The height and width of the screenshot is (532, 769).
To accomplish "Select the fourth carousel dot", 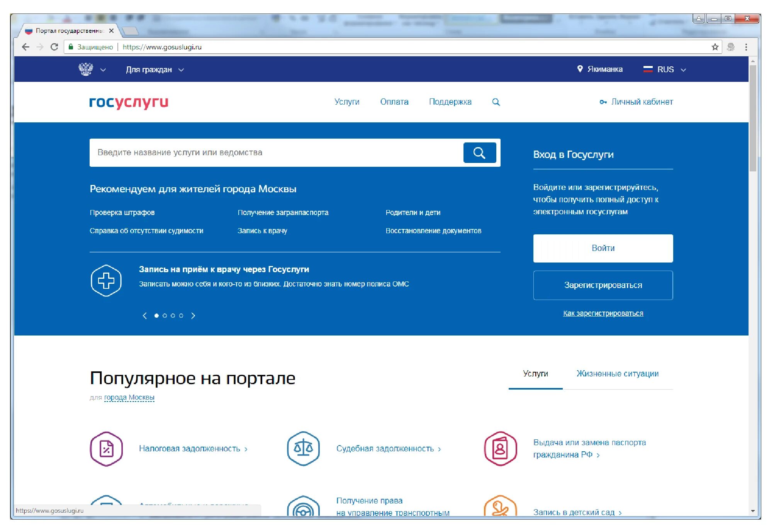I will (x=181, y=315).
